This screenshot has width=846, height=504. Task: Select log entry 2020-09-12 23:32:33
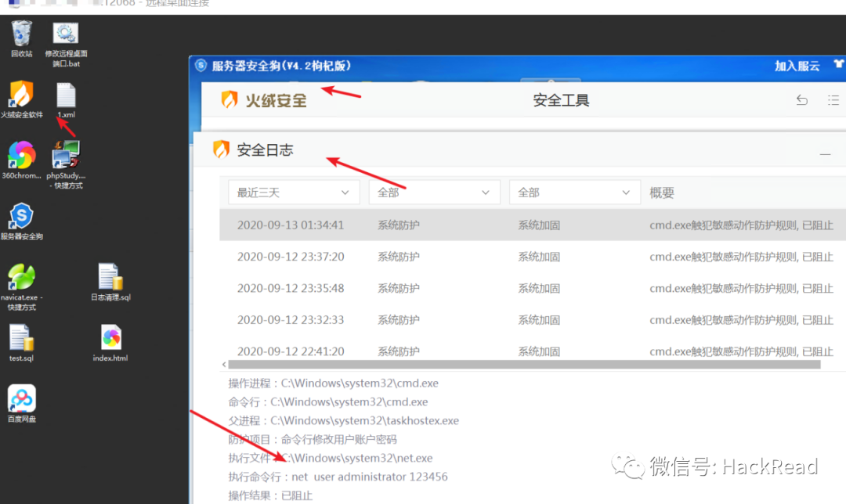pos(533,319)
